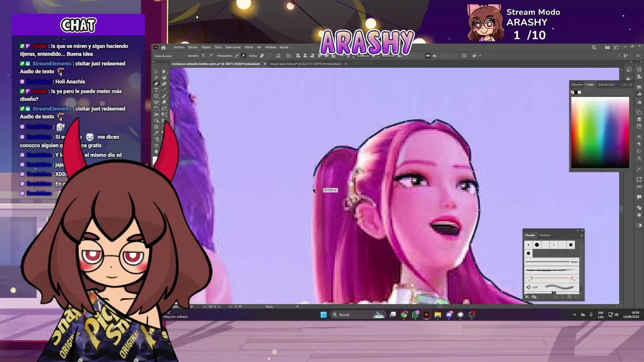The image size is (644, 362).
Task: Open the Color panel dock icon
Action: point(639,94)
